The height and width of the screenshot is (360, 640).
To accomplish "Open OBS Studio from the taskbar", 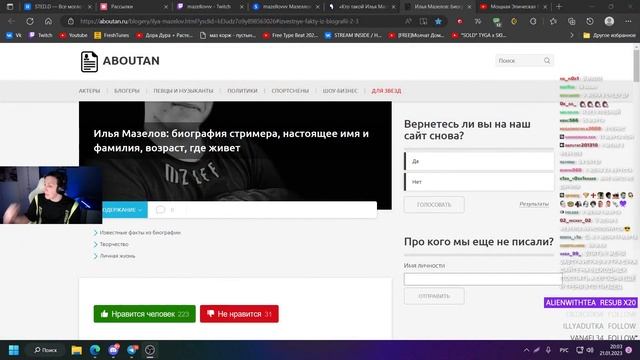I will tap(150, 350).
